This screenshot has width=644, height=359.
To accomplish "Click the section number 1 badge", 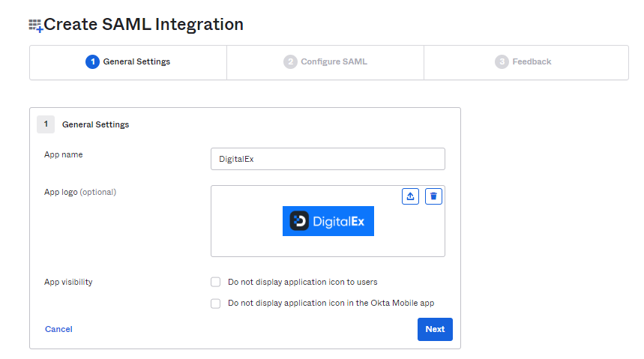I will pyautogui.click(x=46, y=124).
